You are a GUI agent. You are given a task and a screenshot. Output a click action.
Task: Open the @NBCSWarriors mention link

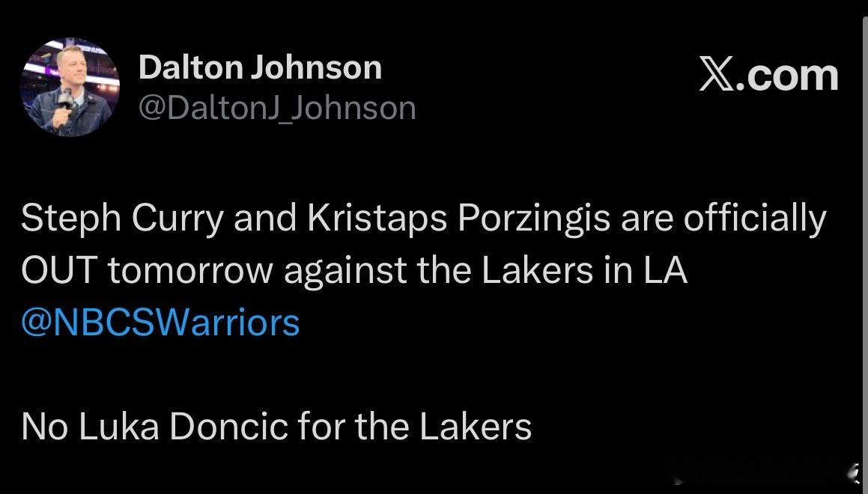point(160,323)
